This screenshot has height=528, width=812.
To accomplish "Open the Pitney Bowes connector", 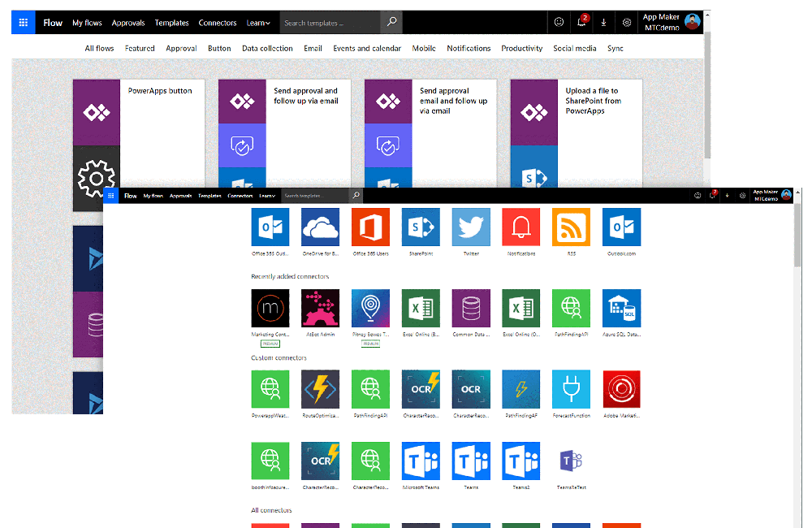I will coord(370,309).
